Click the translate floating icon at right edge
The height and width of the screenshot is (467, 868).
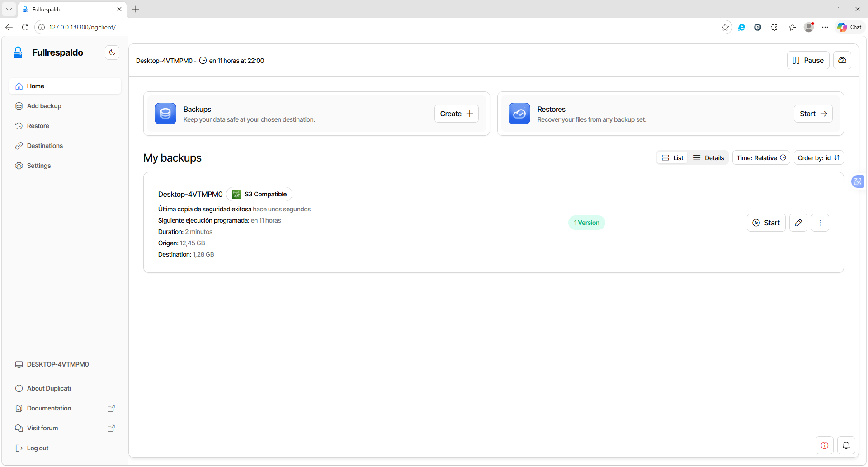(x=858, y=181)
